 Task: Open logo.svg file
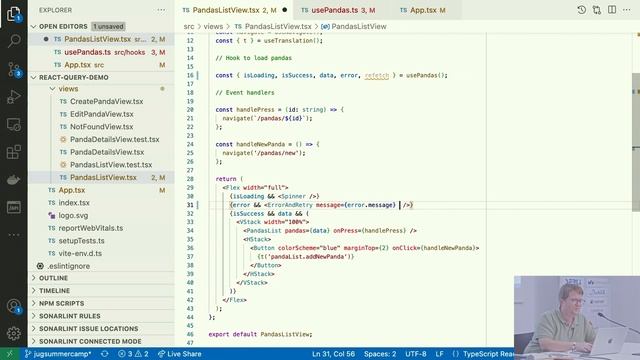(102, 215)
